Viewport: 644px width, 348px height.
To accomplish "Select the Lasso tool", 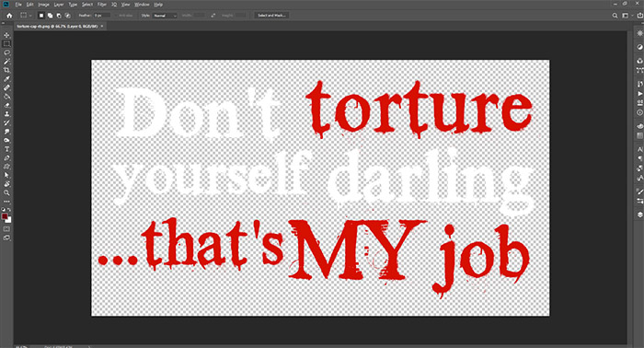I will pyautogui.click(x=6, y=52).
